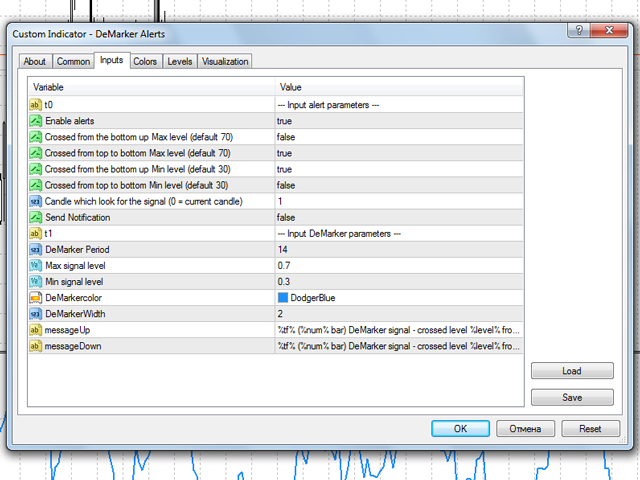Click the string icon beside messageUp
Viewport: 640px width, 480px height.
36,329
